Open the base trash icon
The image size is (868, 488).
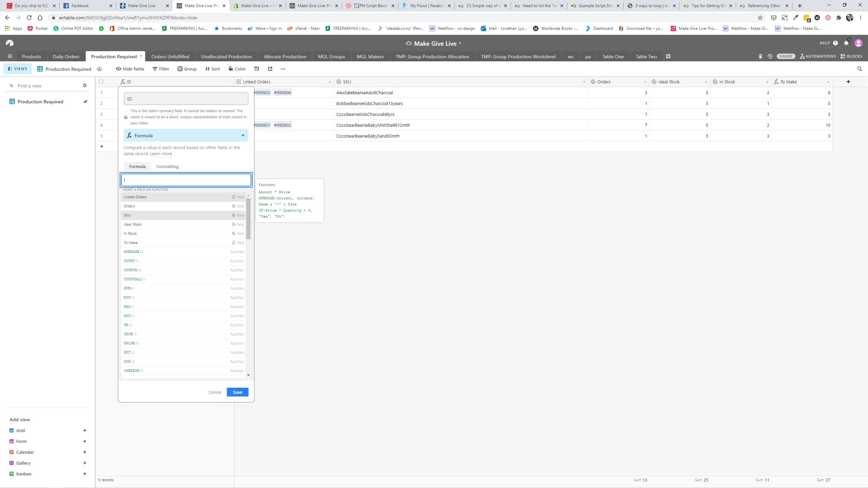point(760,56)
